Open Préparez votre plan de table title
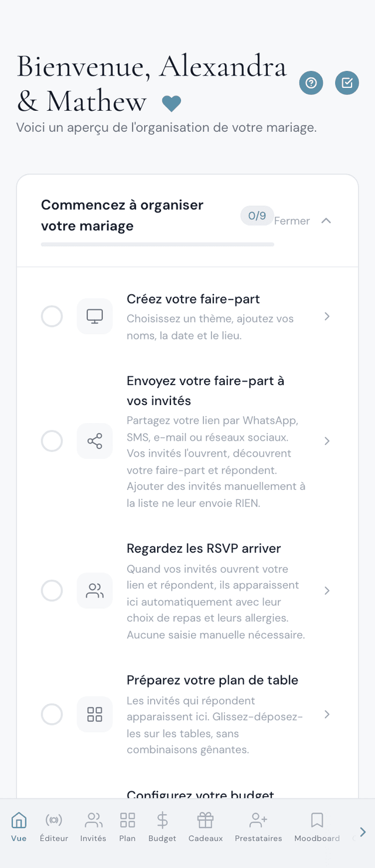 tap(213, 680)
